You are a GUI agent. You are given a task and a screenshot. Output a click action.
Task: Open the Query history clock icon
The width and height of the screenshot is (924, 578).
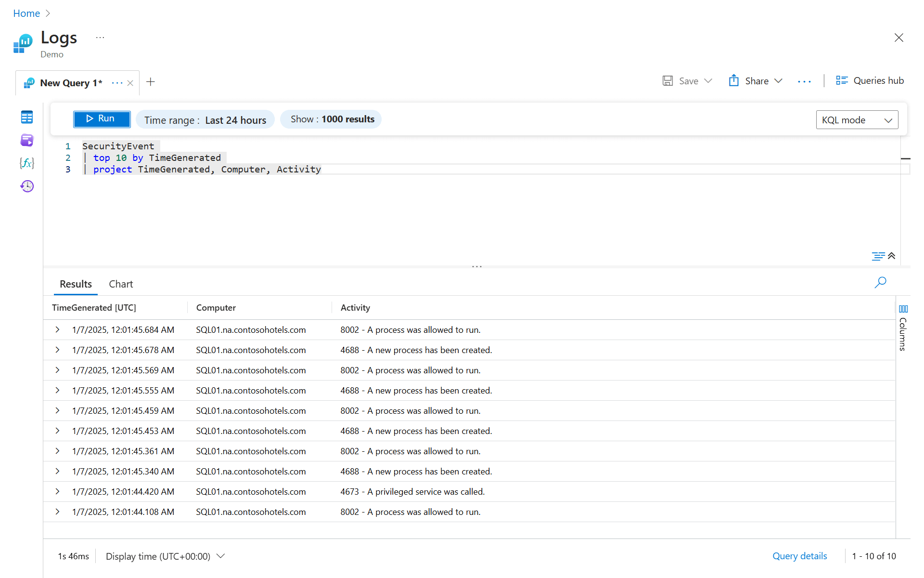coord(27,186)
